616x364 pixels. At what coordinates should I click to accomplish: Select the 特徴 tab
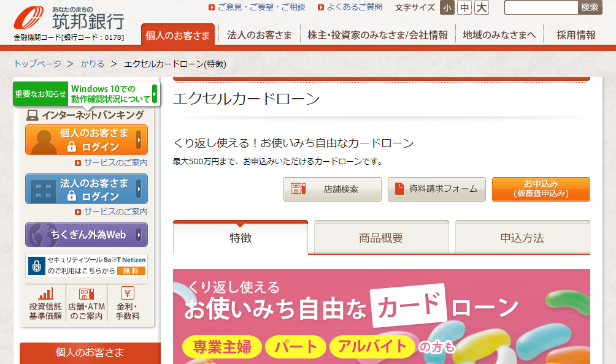click(241, 238)
